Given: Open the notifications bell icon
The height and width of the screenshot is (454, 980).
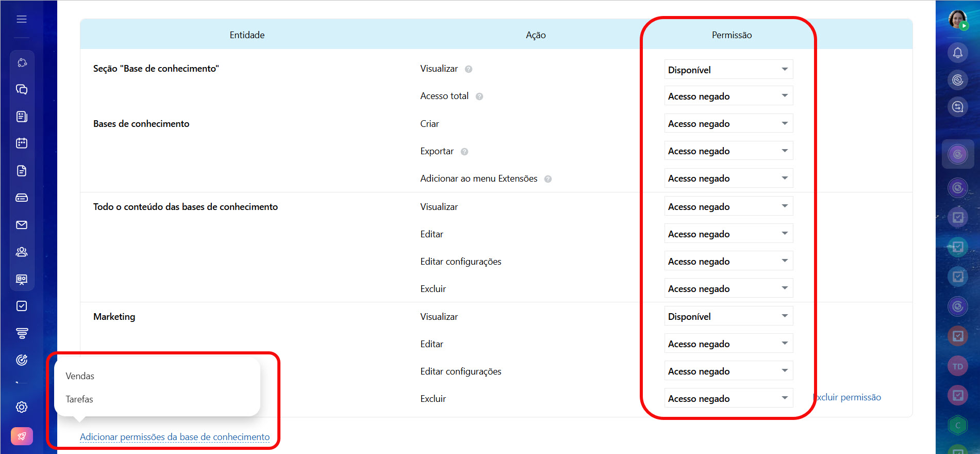Looking at the screenshot, I should pos(957,53).
